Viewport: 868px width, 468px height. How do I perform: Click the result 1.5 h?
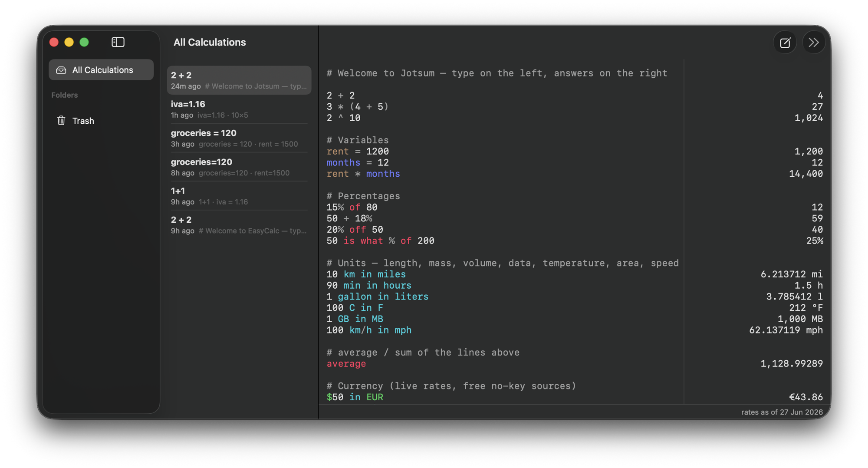coord(809,285)
